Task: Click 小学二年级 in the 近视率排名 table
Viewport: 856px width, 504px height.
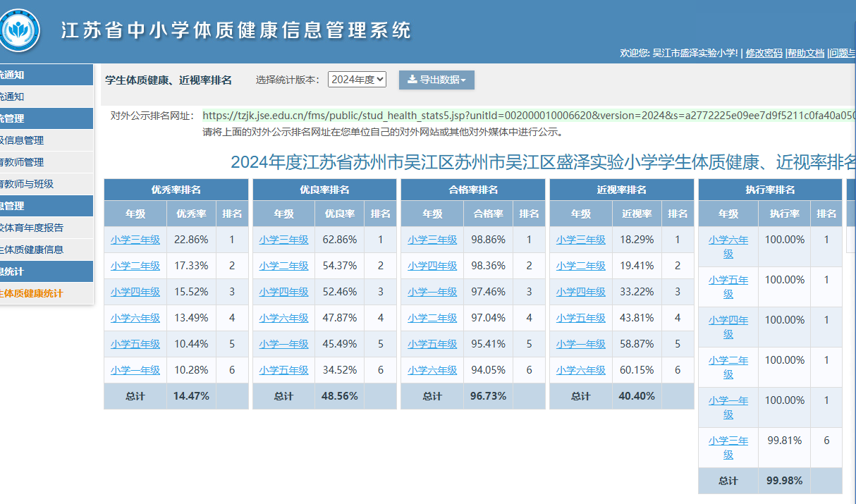Action: (x=580, y=266)
